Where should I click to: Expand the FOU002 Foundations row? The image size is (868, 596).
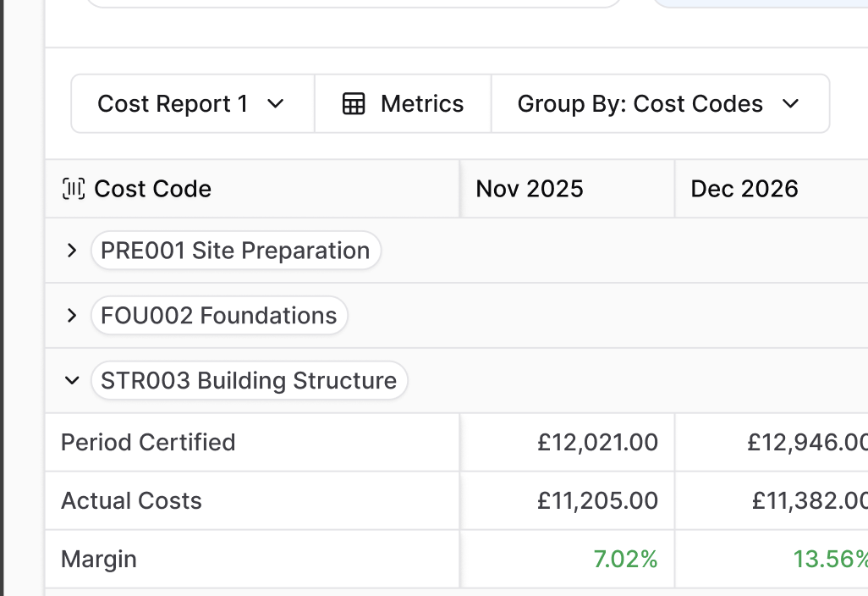point(72,316)
